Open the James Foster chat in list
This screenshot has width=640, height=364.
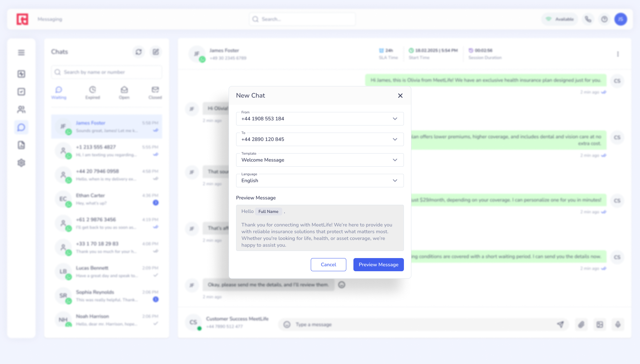(107, 127)
